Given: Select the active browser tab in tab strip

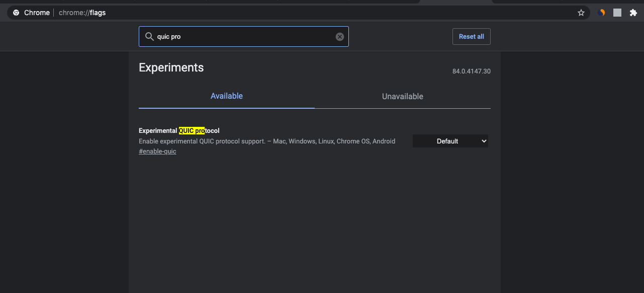Looking at the screenshot, I should click(x=455, y=2).
